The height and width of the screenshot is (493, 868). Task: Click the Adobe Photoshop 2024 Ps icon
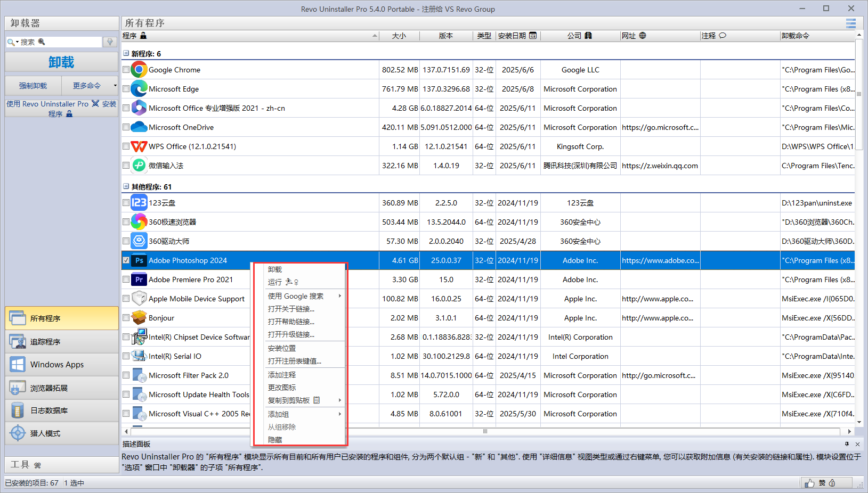[139, 260]
